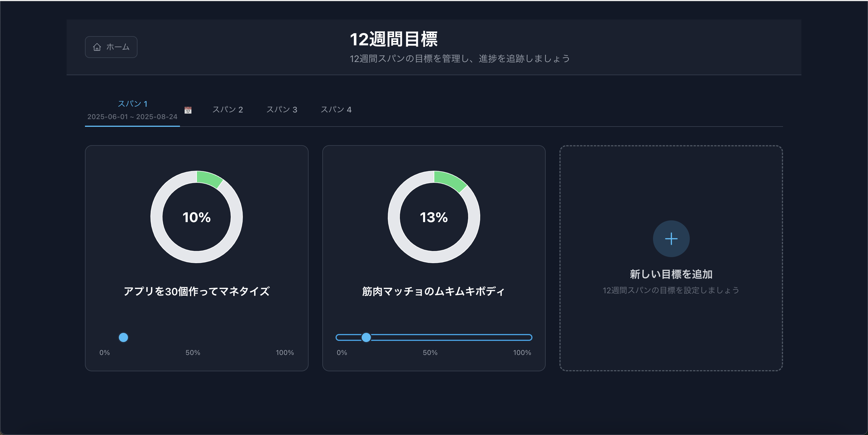Go to the スパン 4 tab
The height and width of the screenshot is (435, 868).
[x=336, y=110]
